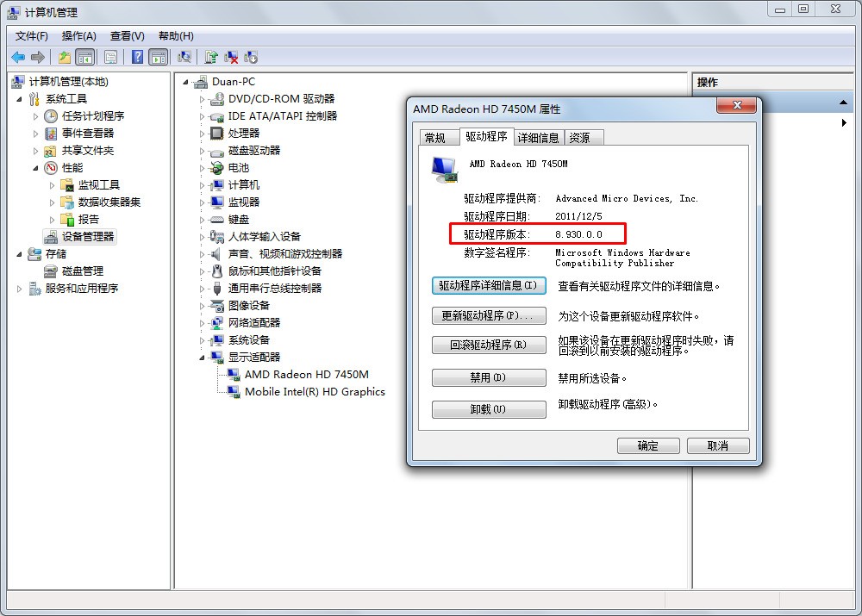The height and width of the screenshot is (616, 862).
Task: Click the 更新驱动程序(P)... button
Action: pos(489,316)
